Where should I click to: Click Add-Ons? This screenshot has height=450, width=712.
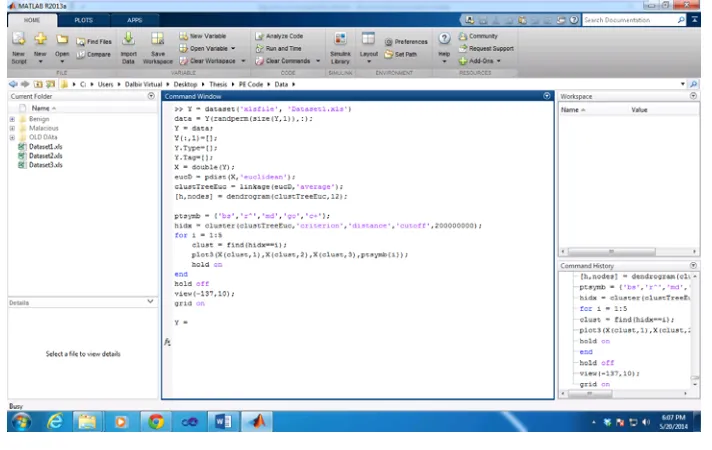pyautogui.click(x=476, y=60)
